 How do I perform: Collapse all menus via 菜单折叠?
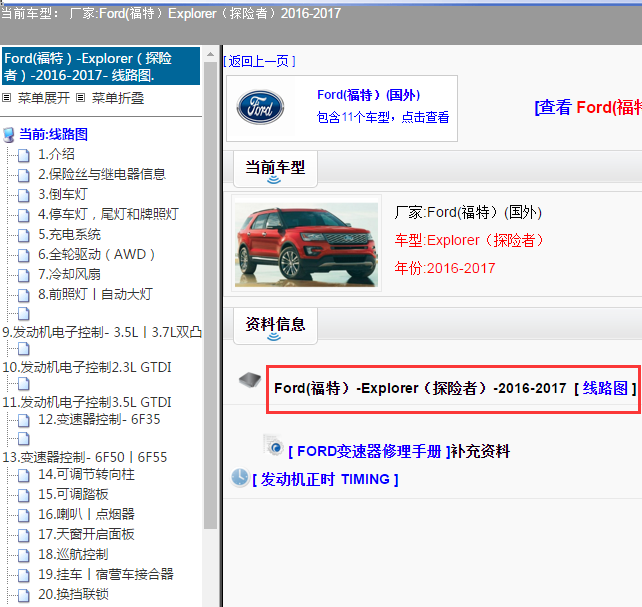118,98
